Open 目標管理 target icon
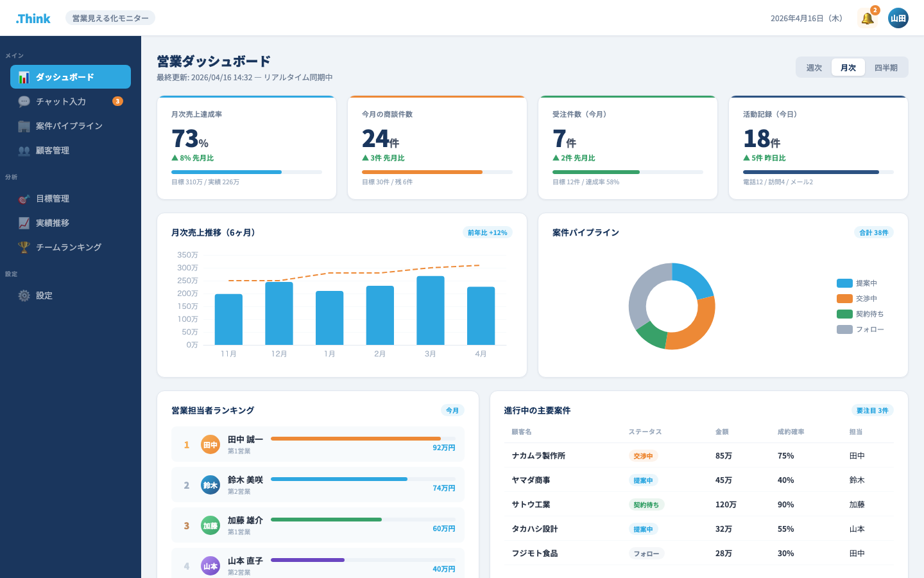The height and width of the screenshot is (578, 924). (24, 198)
